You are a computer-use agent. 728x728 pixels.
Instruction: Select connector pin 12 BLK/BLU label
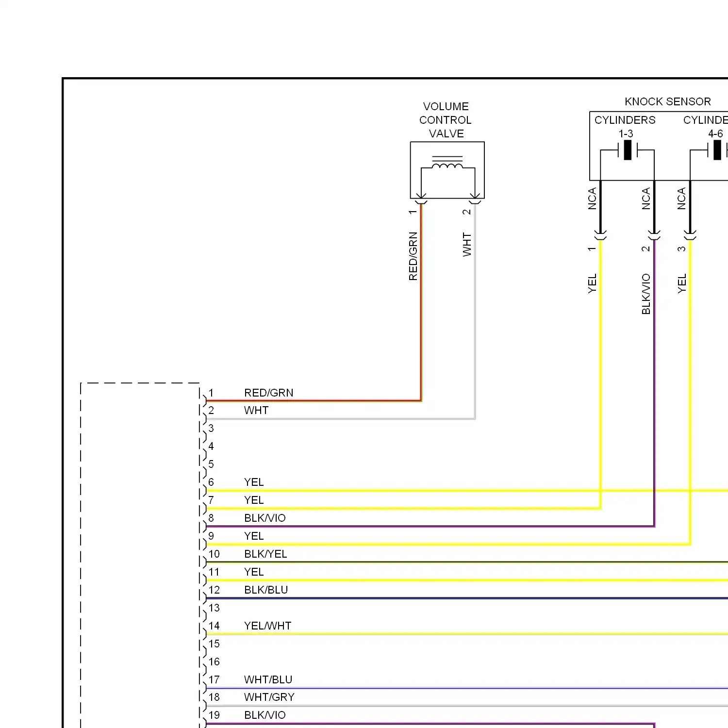click(266, 590)
